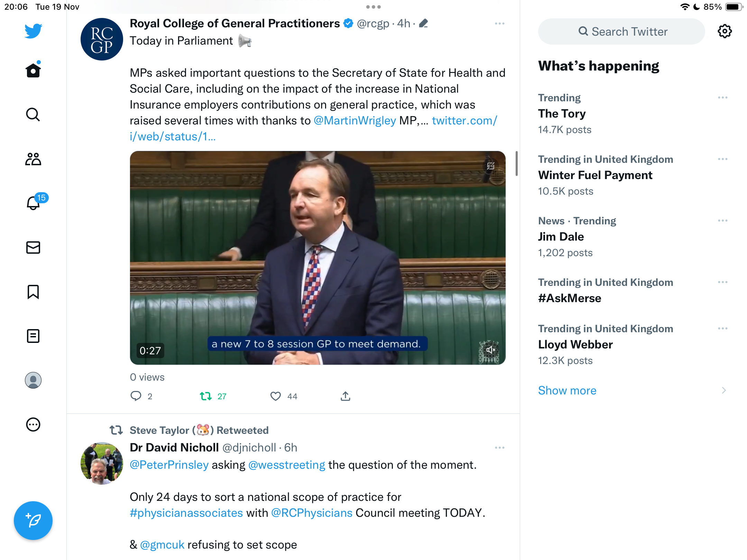Click the Search Twitter input field
This screenshot has height=560, width=747.
(621, 31)
